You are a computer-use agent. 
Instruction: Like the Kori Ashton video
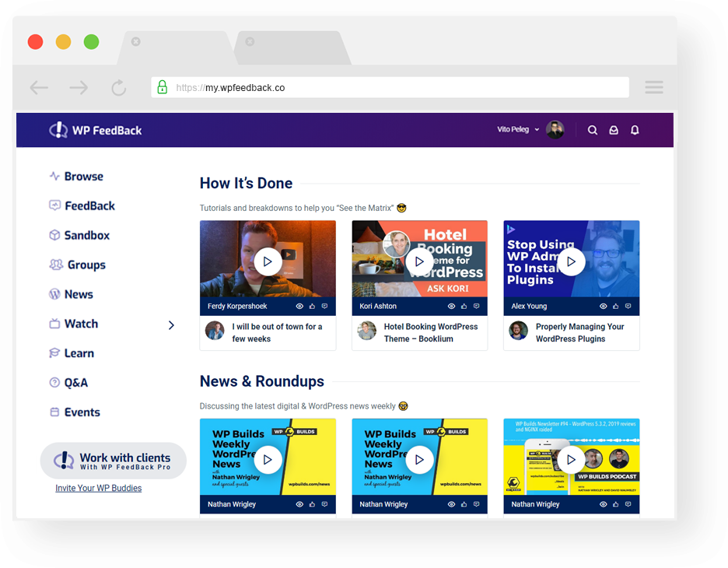(x=464, y=306)
